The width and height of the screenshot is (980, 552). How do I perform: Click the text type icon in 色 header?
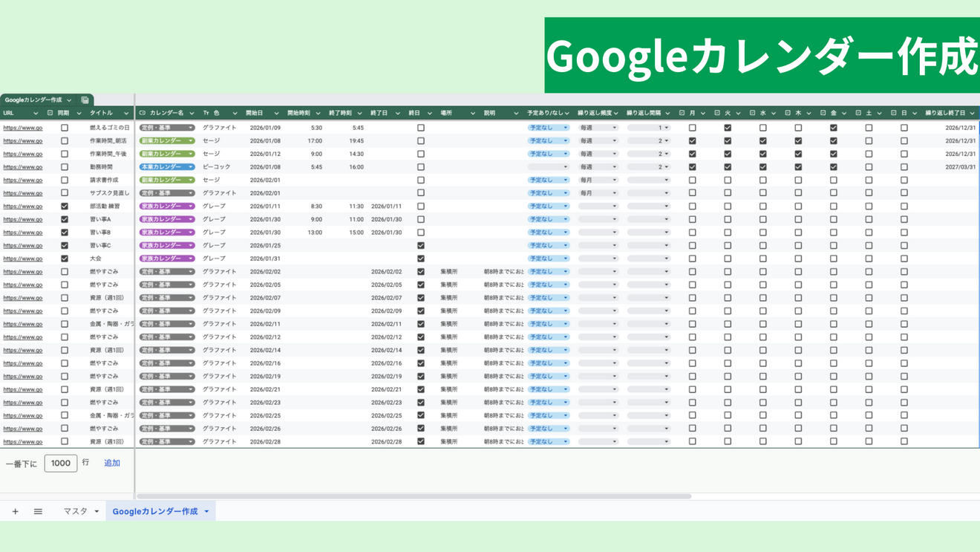click(x=206, y=113)
